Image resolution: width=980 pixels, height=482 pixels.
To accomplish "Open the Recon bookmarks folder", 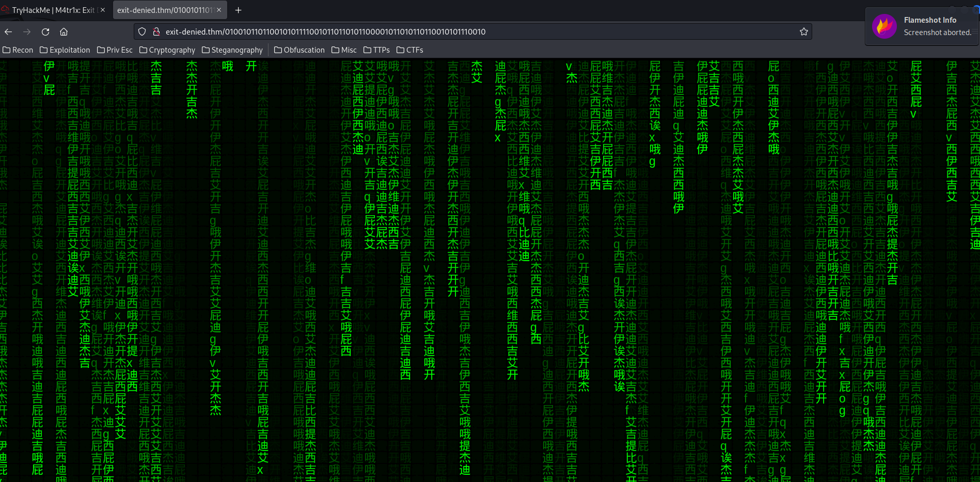I will [x=18, y=50].
